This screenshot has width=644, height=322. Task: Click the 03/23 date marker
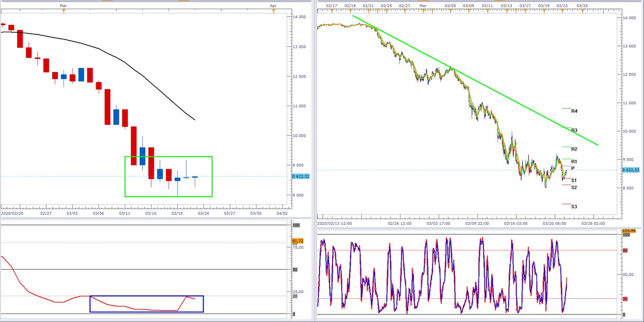pyautogui.click(x=562, y=6)
